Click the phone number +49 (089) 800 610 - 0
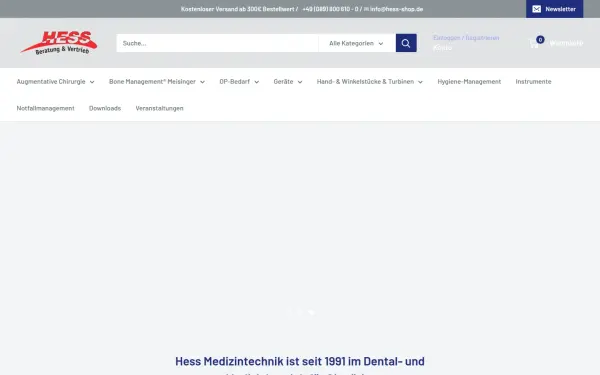600x375 pixels. pos(330,9)
